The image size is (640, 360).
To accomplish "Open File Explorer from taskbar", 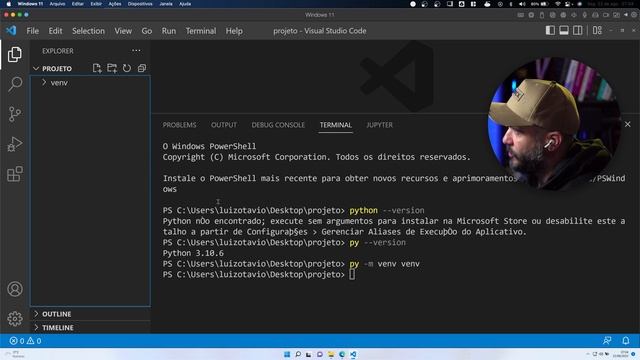I will click(331, 354).
